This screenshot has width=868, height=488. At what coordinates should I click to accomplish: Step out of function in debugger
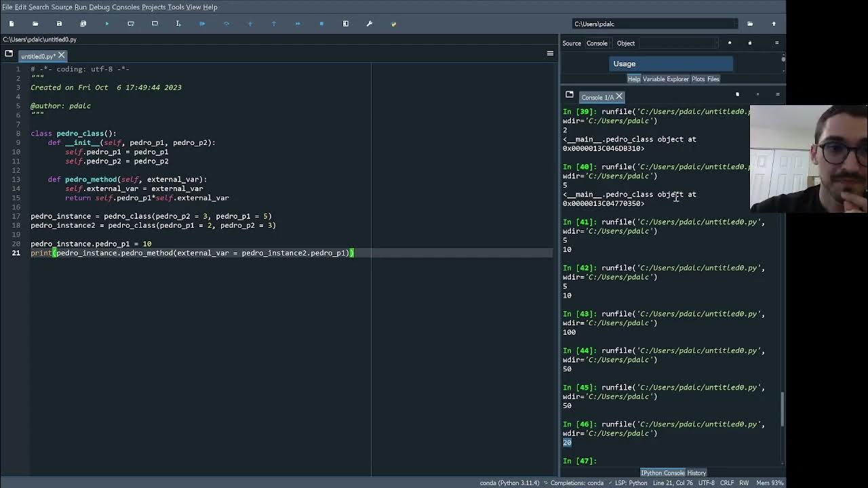[274, 24]
